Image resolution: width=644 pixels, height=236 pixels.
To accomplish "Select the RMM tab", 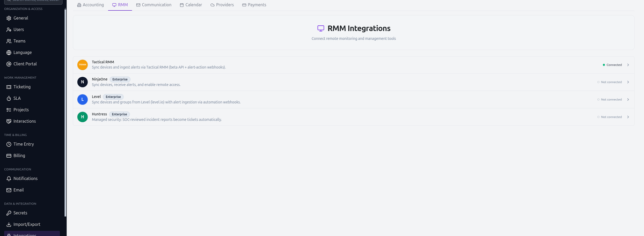I will click(x=120, y=5).
